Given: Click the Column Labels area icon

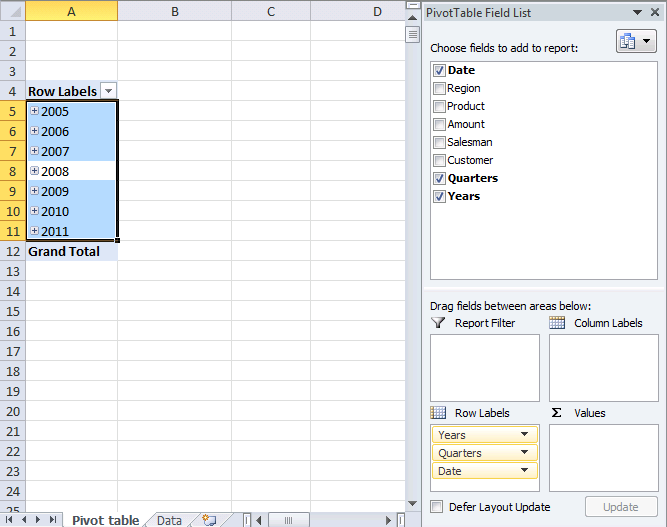Looking at the screenshot, I should pos(557,323).
